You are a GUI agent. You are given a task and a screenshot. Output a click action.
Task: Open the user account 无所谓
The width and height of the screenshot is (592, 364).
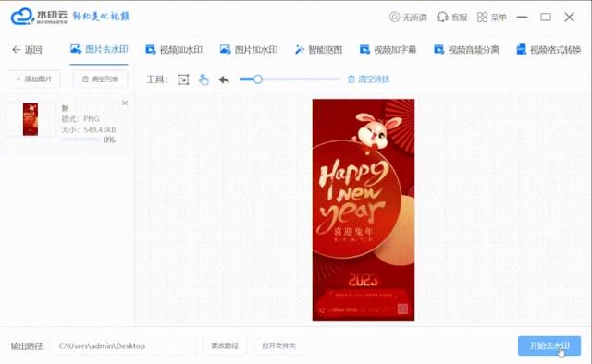point(408,18)
